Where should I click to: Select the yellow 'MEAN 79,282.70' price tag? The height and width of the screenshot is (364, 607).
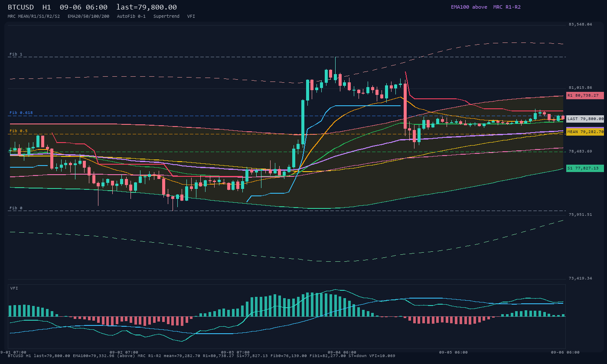tap(585, 132)
